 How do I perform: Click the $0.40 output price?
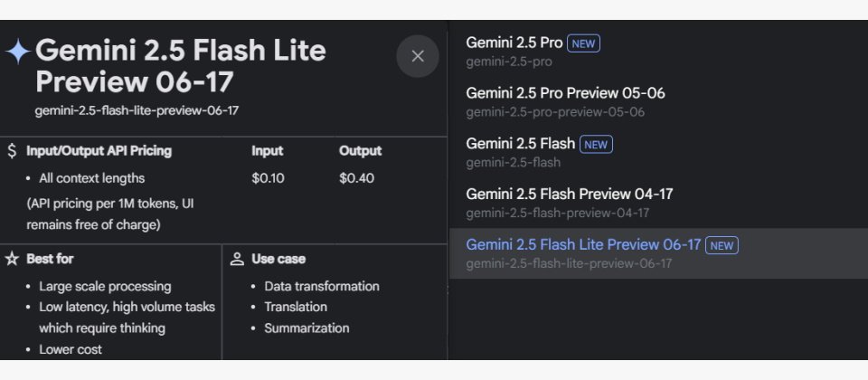(356, 178)
